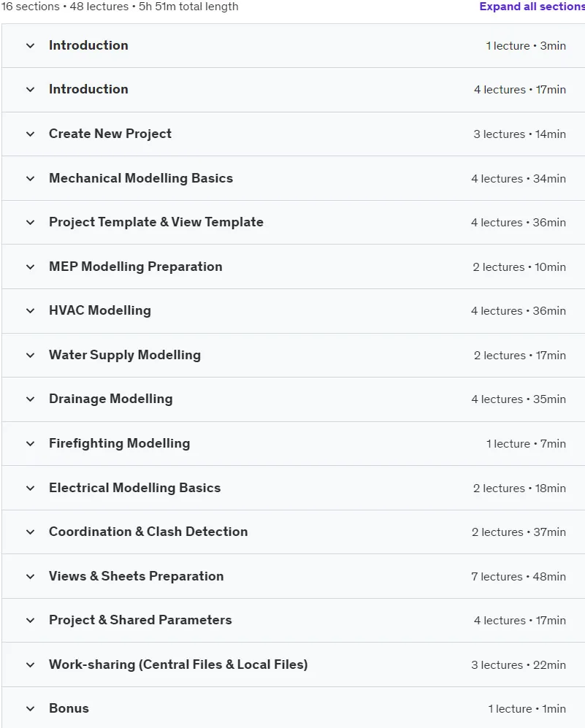Expand the Drainage Modelling chevron arrow
This screenshot has height=728, width=585.
pyautogui.click(x=30, y=399)
